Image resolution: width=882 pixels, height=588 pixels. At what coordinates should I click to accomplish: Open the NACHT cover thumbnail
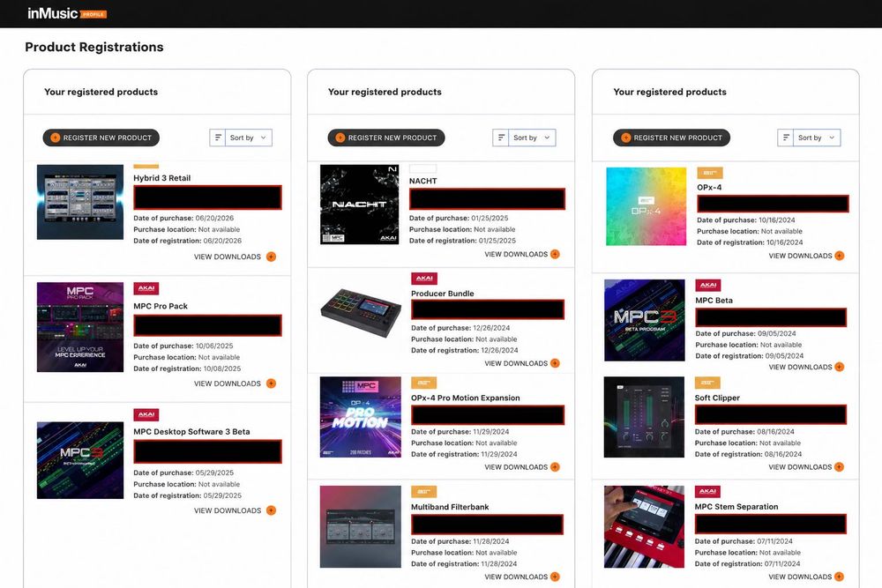pos(360,204)
